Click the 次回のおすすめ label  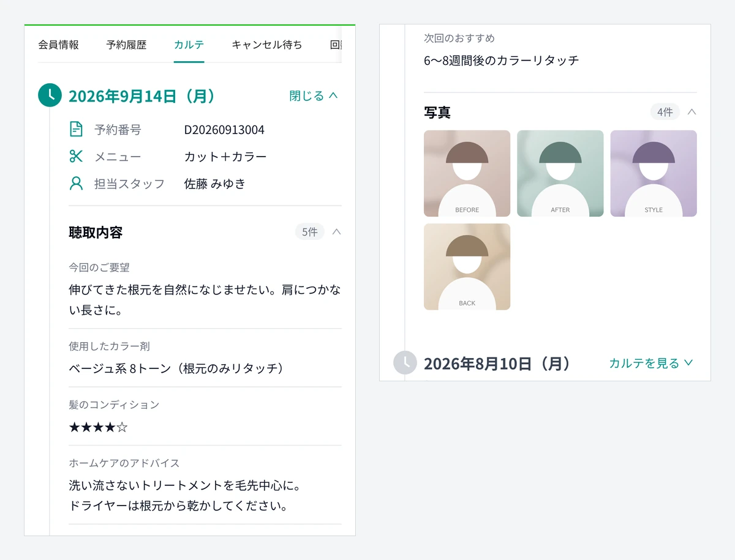coord(459,38)
